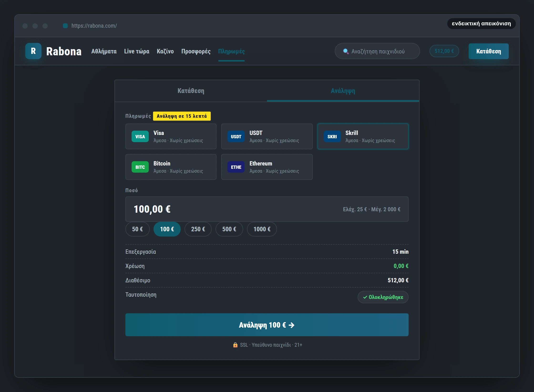Open Αθλήματα in the navigation
Viewport: 534px width, 392px height.
(x=104, y=51)
